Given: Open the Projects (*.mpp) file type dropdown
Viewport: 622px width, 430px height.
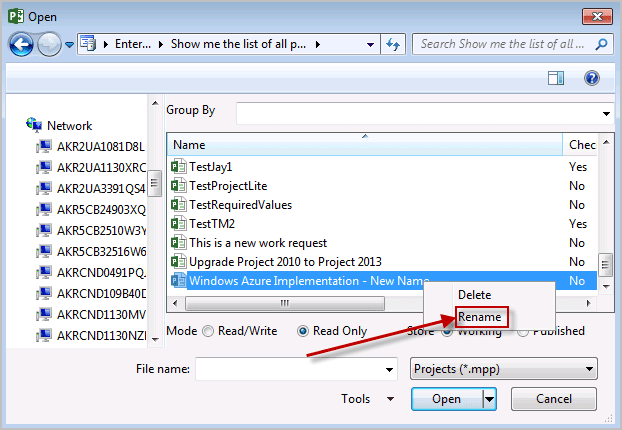Looking at the screenshot, I should click(x=504, y=369).
